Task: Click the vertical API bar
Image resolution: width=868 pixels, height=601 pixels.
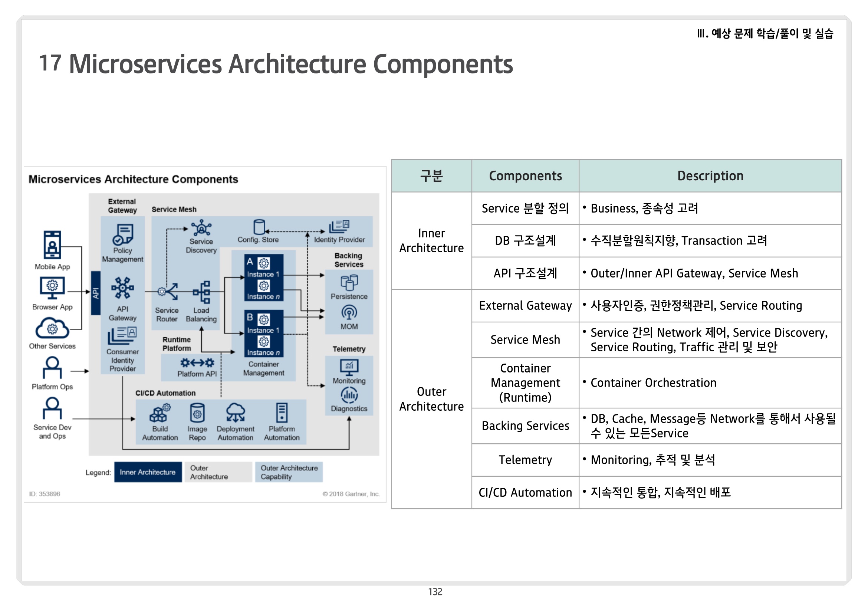Action: pos(96,293)
